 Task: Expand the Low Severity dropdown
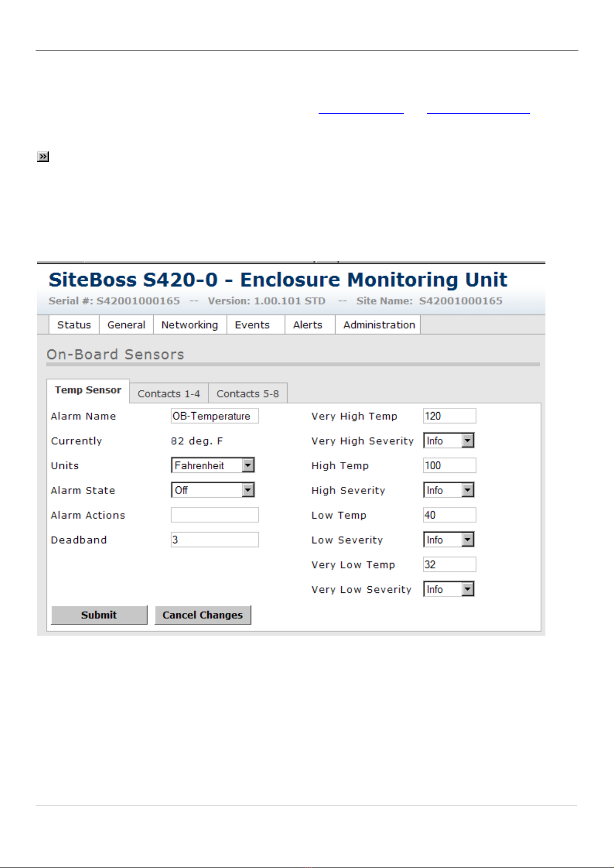point(449,540)
